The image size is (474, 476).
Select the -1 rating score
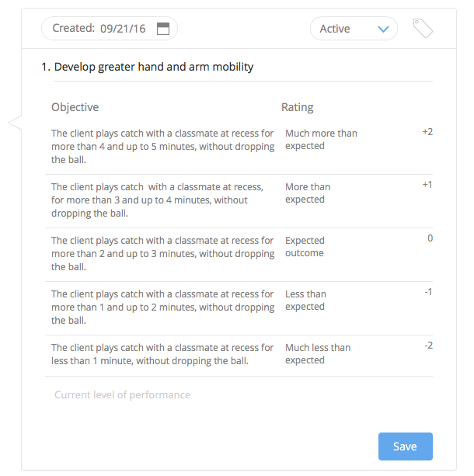(x=428, y=292)
